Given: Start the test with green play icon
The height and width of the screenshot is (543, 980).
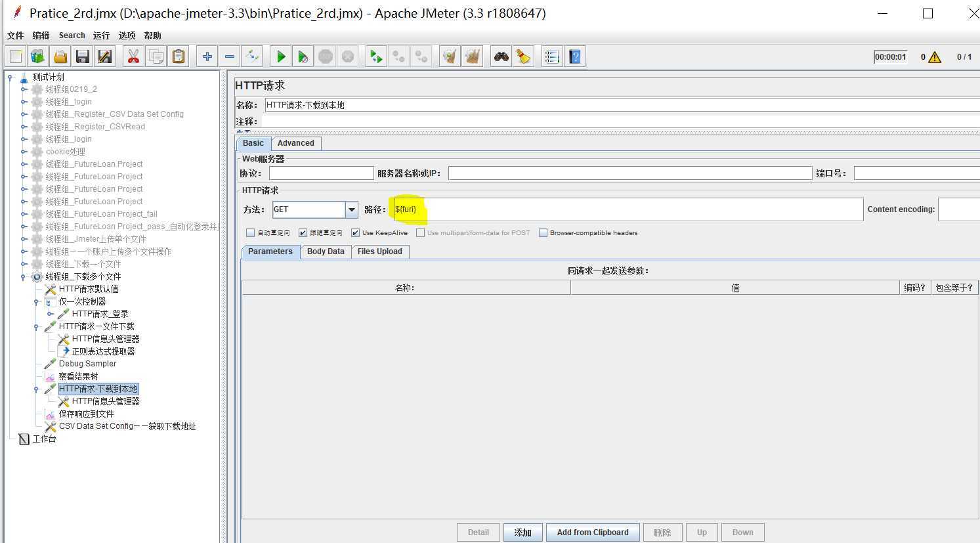Looking at the screenshot, I should tap(281, 56).
